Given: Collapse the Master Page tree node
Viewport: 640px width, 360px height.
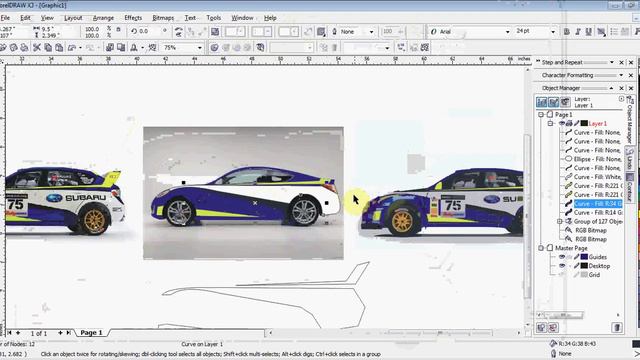Looking at the screenshot, I should [x=541, y=248].
